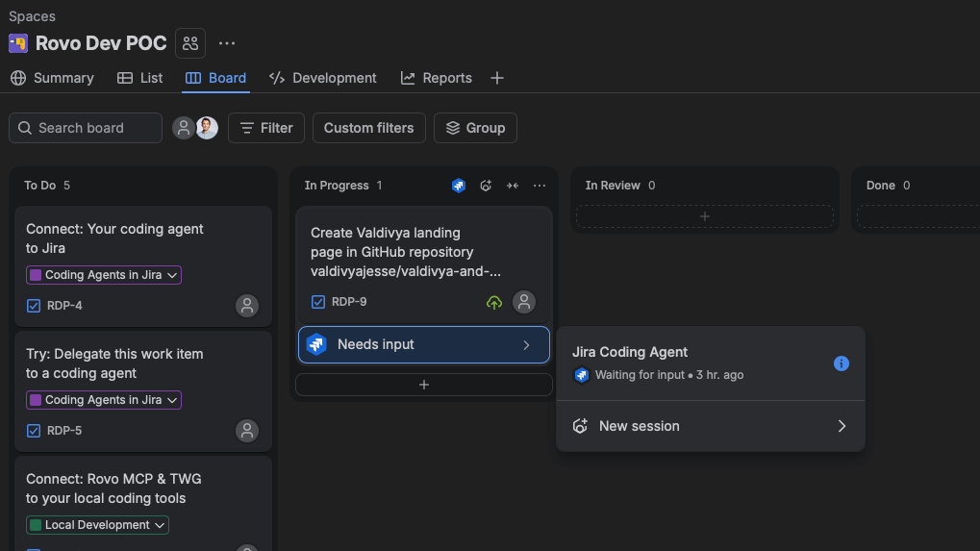980x551 pixels.
Task: Click the agent icon on Needs input row
Action: click(x=316, y=344)
